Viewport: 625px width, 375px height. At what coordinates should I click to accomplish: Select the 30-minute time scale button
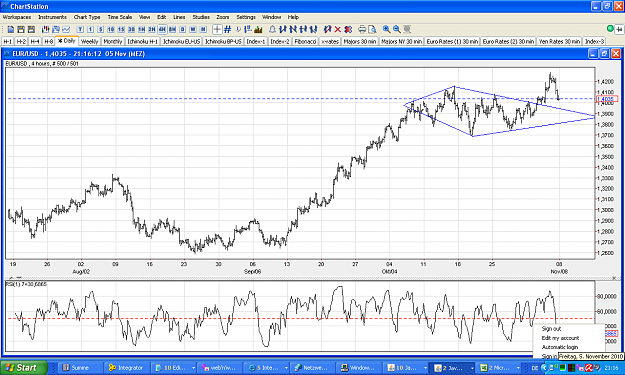[x=131, y=29]
